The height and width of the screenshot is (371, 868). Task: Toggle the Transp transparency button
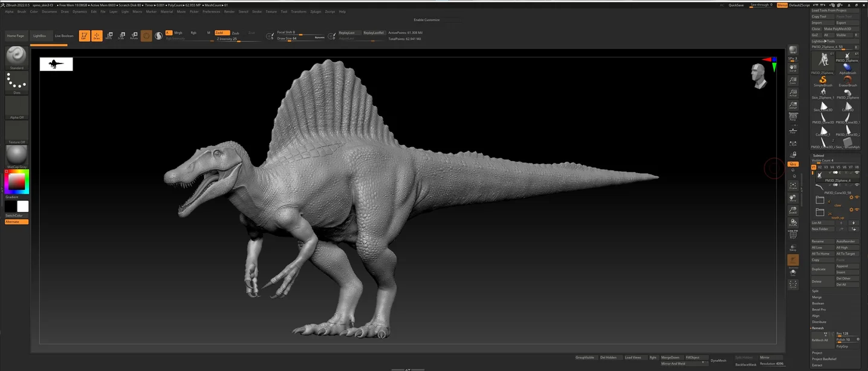(x=793, y=248)
